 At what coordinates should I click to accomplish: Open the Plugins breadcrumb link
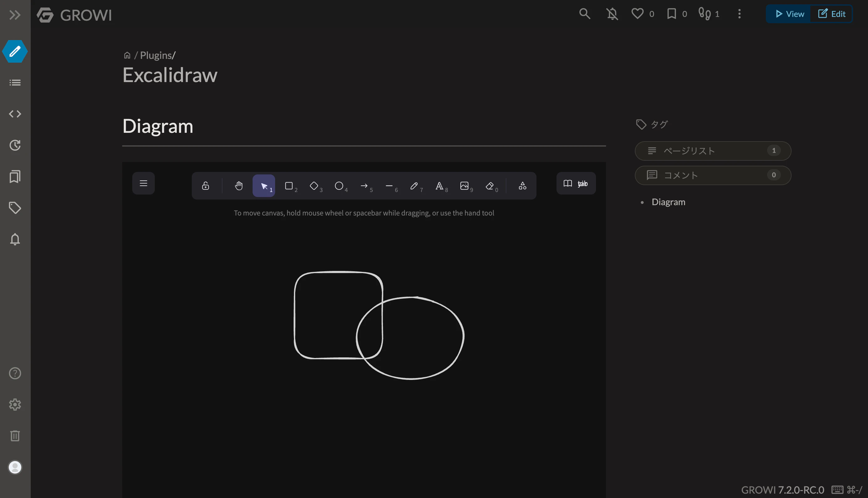(156, 55)
